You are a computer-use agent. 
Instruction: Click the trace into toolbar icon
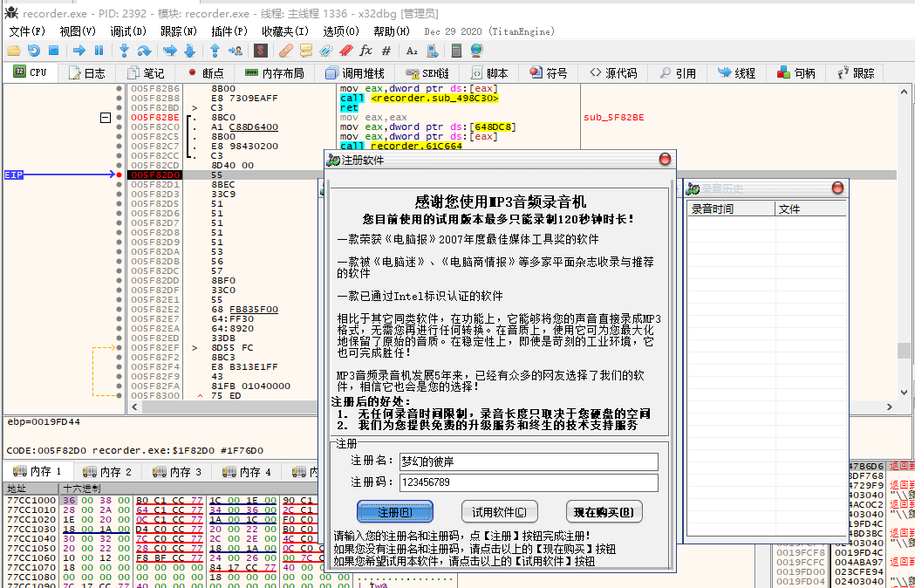coord(170,51)
